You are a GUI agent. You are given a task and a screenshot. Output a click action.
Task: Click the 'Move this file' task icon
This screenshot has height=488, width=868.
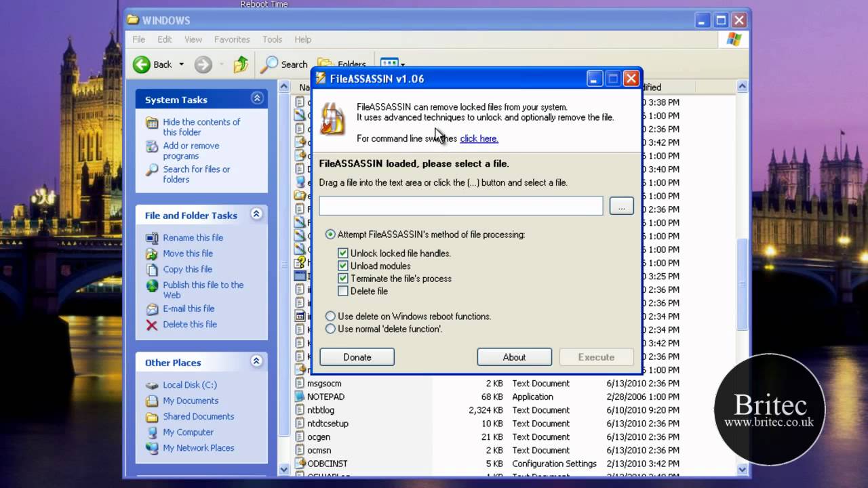coord(152,253)
